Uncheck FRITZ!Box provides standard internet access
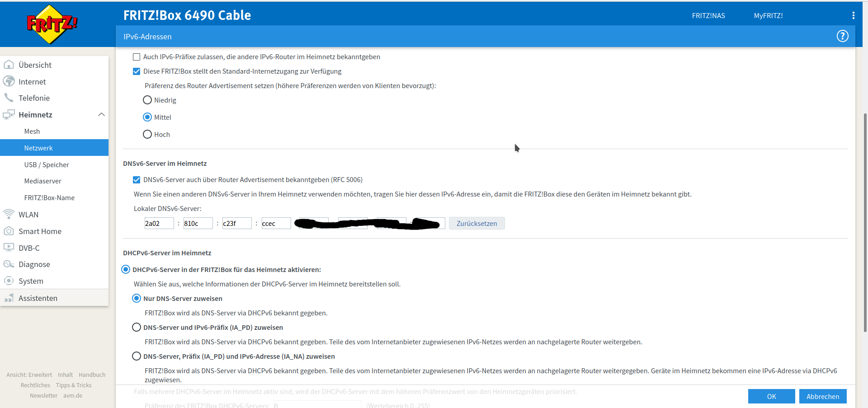 tap(137, 71)
